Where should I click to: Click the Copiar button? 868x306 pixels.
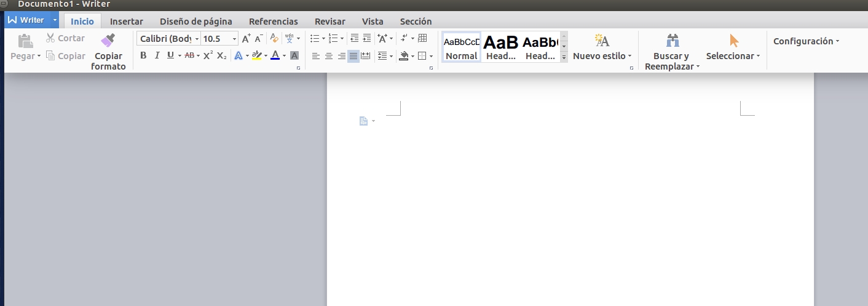click(65, 56)
